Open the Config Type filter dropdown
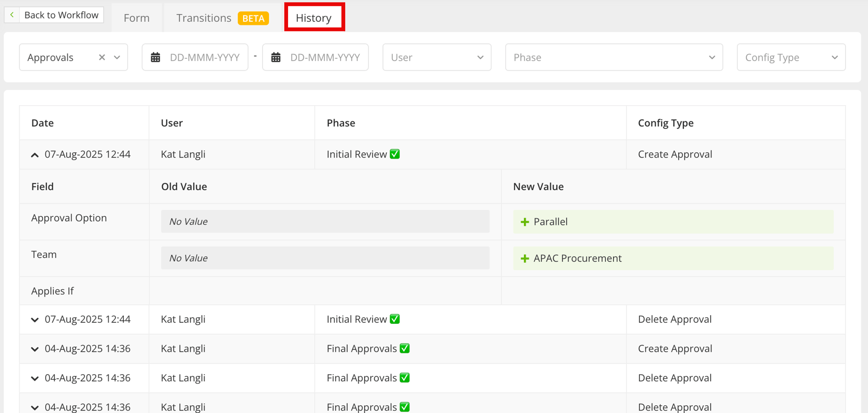868x413 pixels. point(791,58)
